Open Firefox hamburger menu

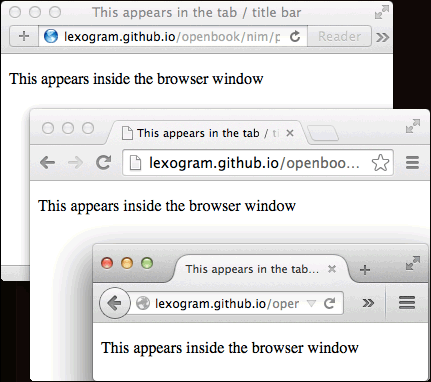tap(407, 303)
